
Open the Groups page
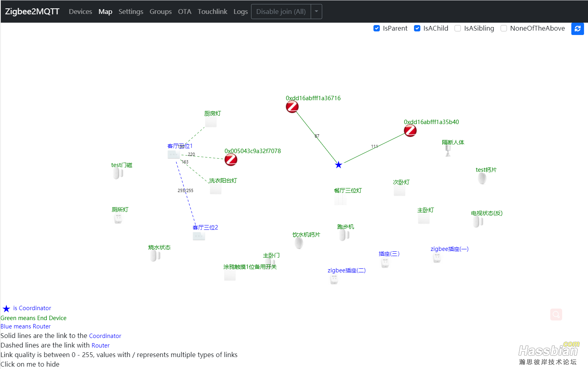[161, 12]
